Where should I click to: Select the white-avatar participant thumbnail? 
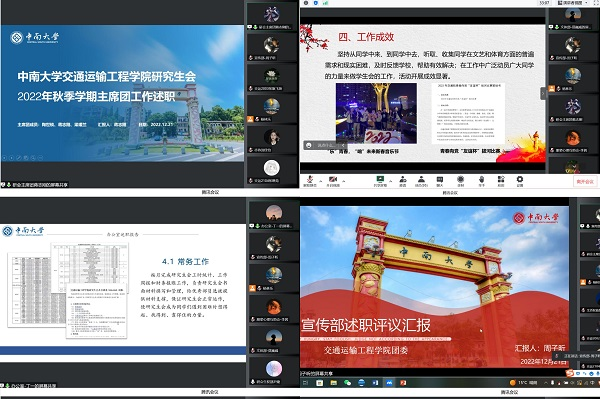pyautogui.click(x=272, y=170)
